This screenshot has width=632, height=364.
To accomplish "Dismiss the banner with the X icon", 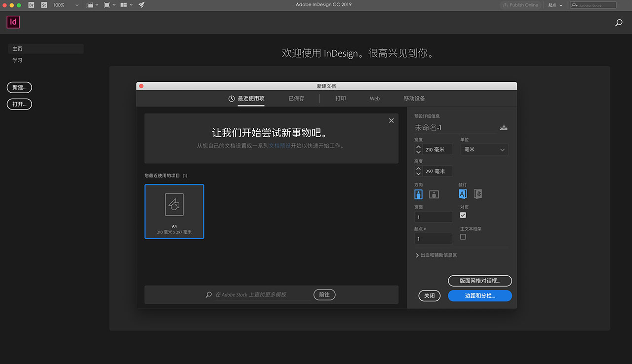I will pos(392,120).
